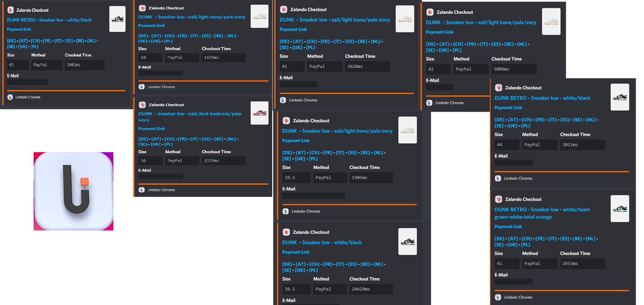The width and height of the screenshot is (644, 305).
Task: Click Limbekr Chrome footer icon in 5006ms card
Action: (x=429, y=102)
